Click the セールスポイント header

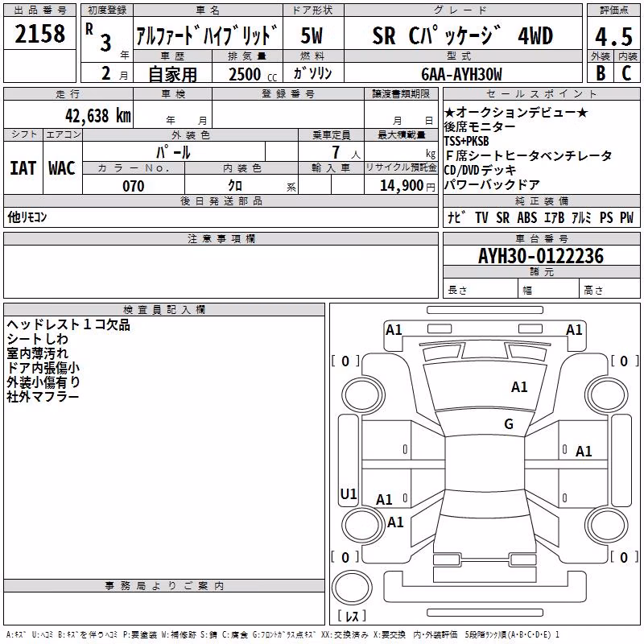(541, 94)
